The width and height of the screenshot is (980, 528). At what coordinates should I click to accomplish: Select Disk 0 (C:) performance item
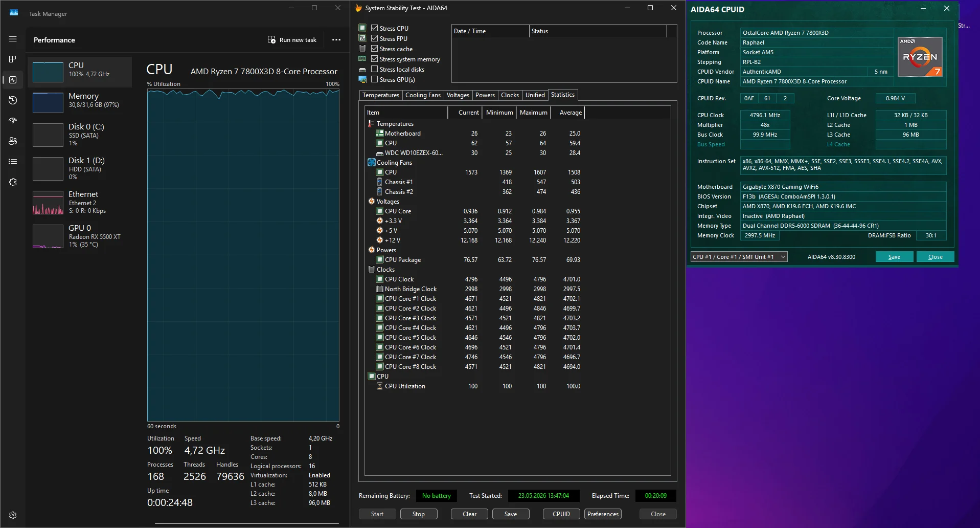(80, 135)
